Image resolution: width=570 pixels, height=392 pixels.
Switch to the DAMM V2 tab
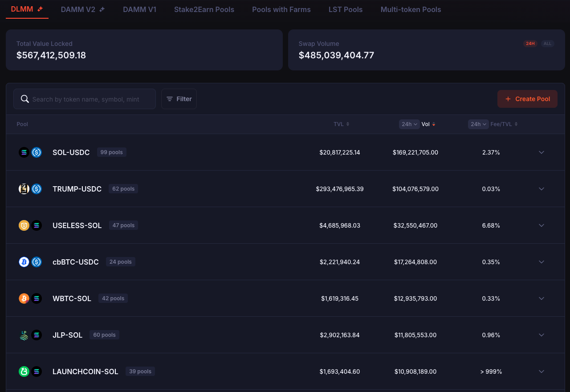pos(83,9)
